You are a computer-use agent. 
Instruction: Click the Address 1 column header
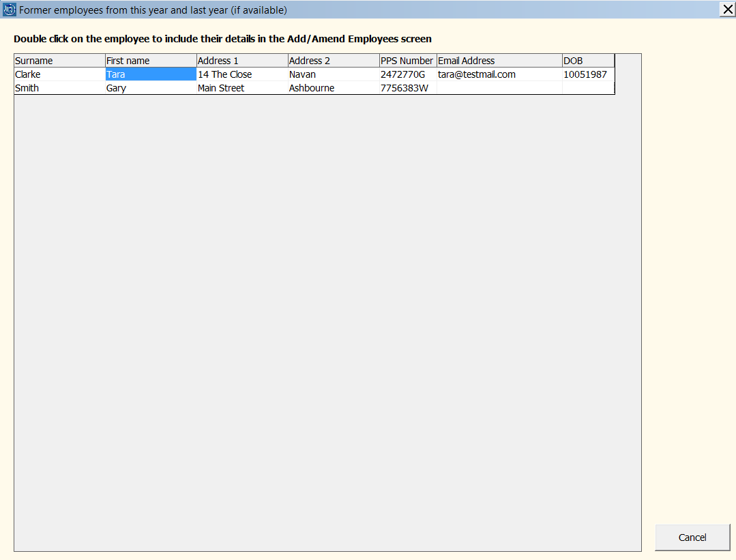click(x=242, y=61)
